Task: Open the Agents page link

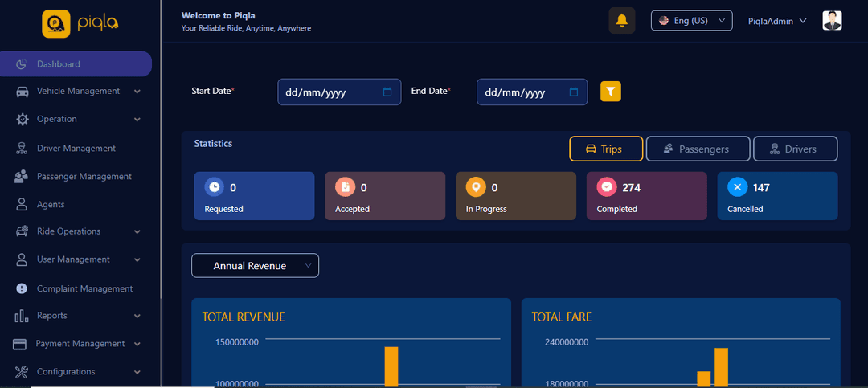Action: [x=51, y=205]
